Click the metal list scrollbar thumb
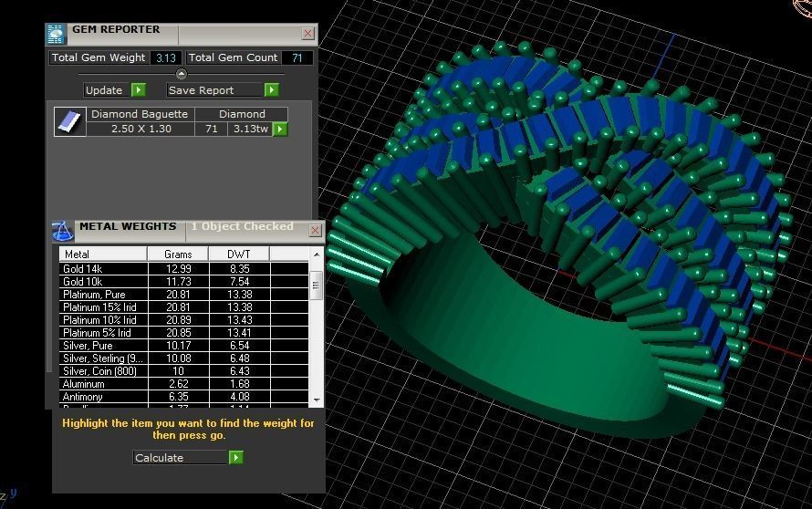Viewport: 812px width, 509px height. click(316, 286)
